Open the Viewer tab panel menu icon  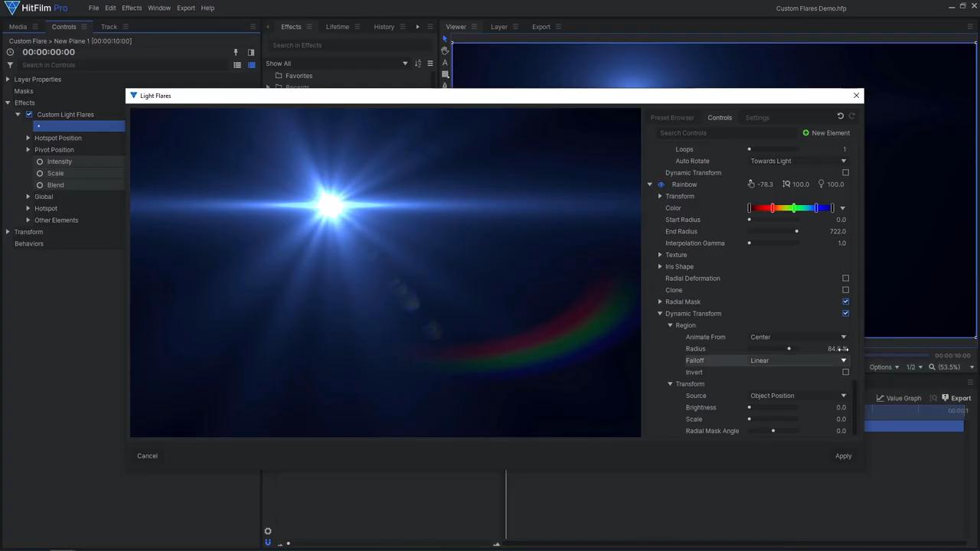(x=475, y=27)
